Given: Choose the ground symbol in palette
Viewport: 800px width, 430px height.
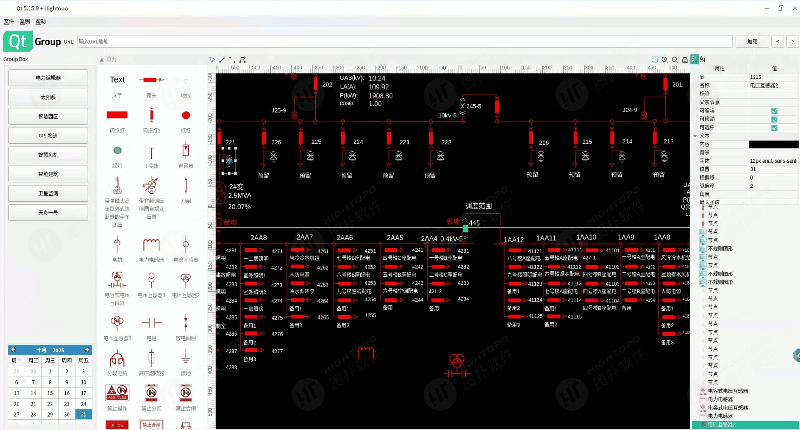Looking at the screenshot, I should [185, 357].
